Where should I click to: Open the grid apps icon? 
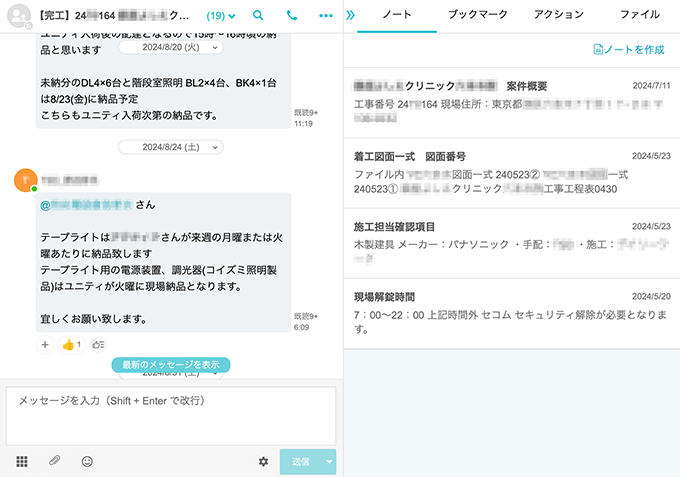22,461
